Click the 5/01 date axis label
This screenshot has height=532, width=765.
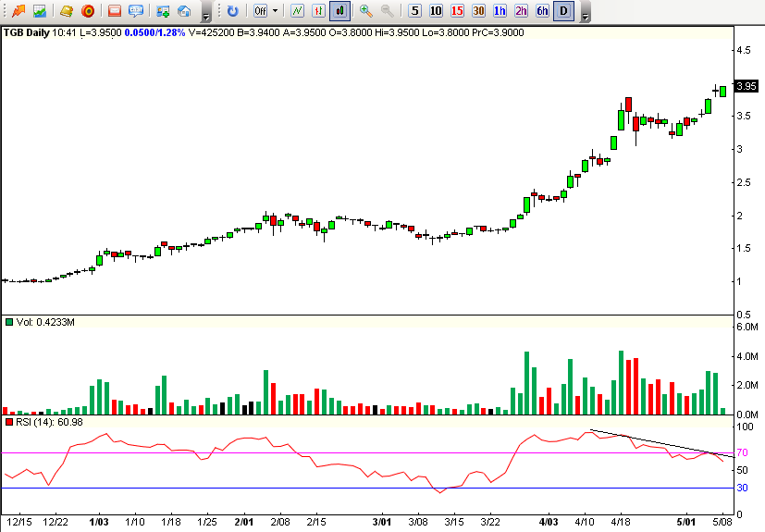click(685, 522)
